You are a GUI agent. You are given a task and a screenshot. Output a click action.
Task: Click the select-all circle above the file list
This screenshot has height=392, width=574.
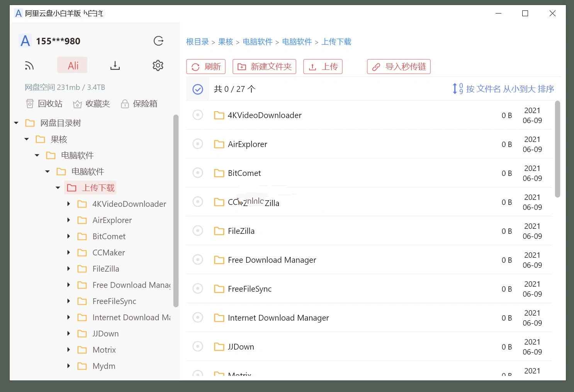click(x=197, y=89)
